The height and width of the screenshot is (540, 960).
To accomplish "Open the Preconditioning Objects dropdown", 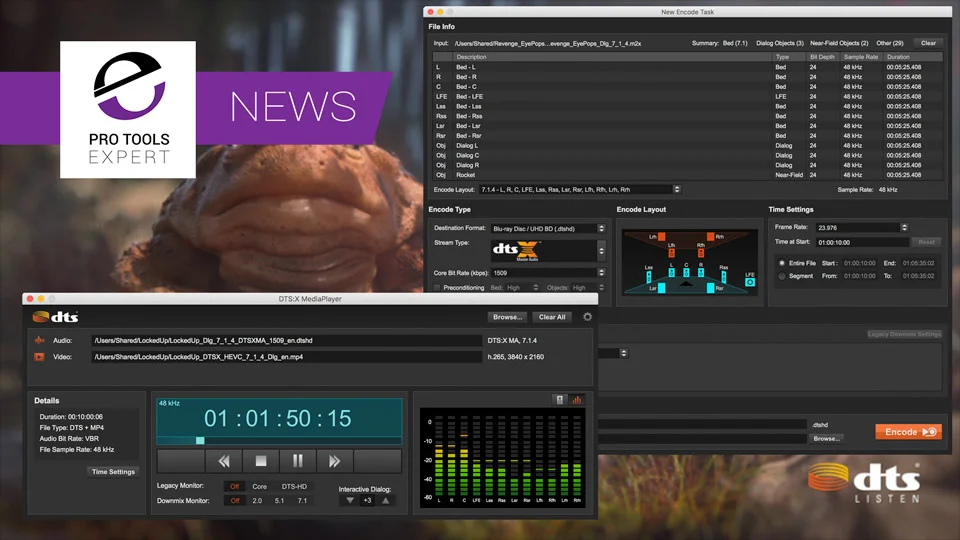I will click(x=588, y=288).
